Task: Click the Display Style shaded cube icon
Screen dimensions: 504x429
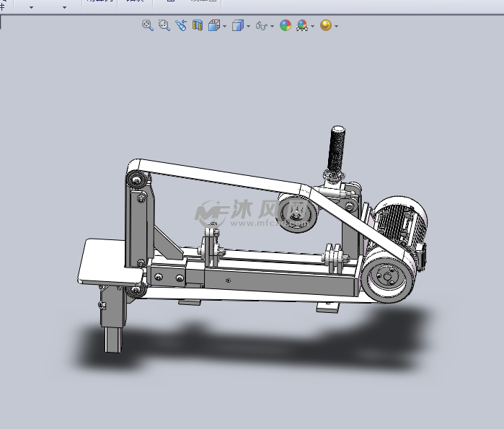Action: tap(237, 25)
